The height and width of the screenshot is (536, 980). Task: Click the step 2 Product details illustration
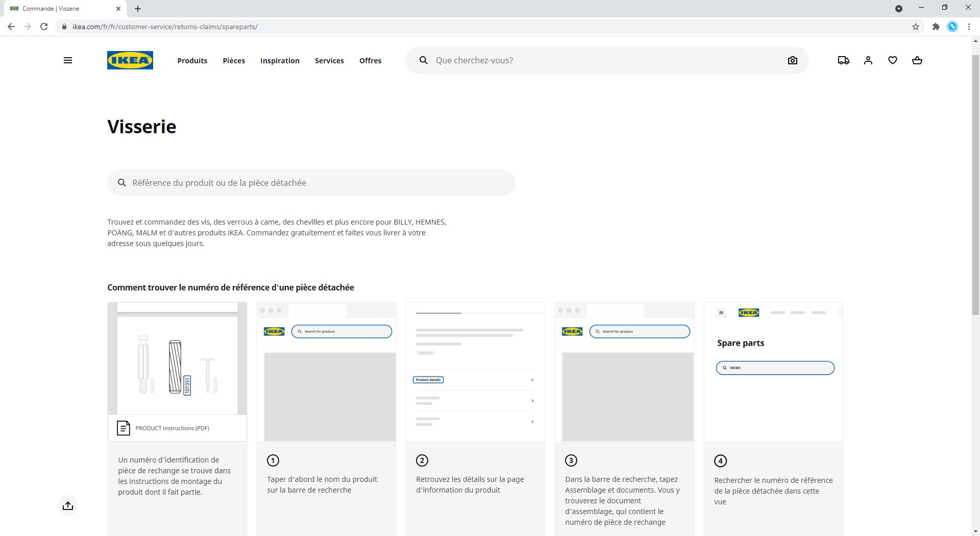(x=475, y=372)
